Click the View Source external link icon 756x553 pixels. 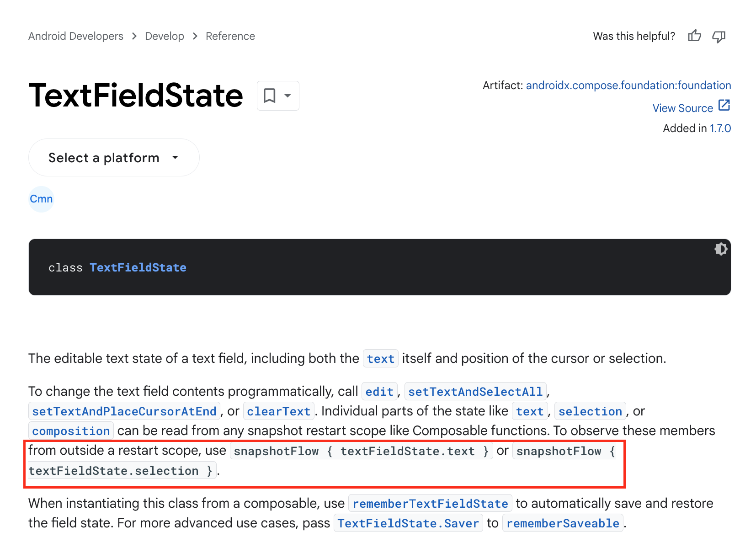click(724, 106)
